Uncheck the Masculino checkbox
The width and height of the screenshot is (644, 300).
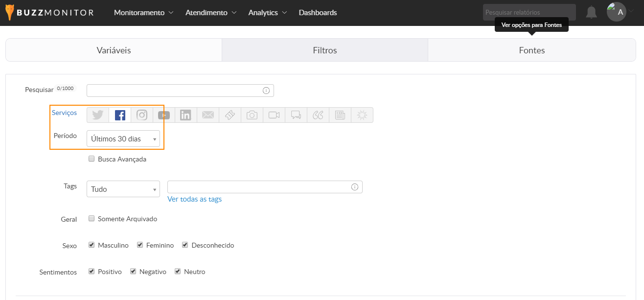click(x=92, y=245)
